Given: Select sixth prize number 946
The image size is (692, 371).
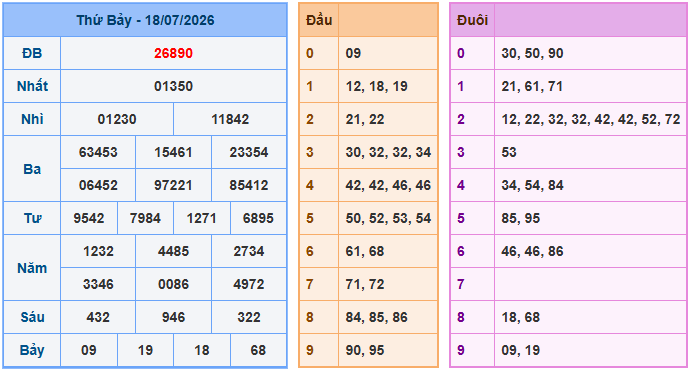Looking at the screenshot, I should point(173,317).
